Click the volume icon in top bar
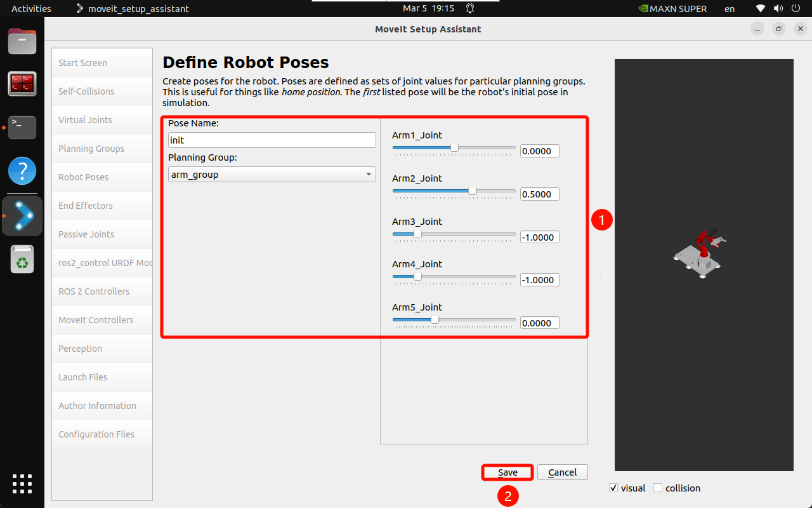This screenshot has height=508, width=812. (778, 9)
